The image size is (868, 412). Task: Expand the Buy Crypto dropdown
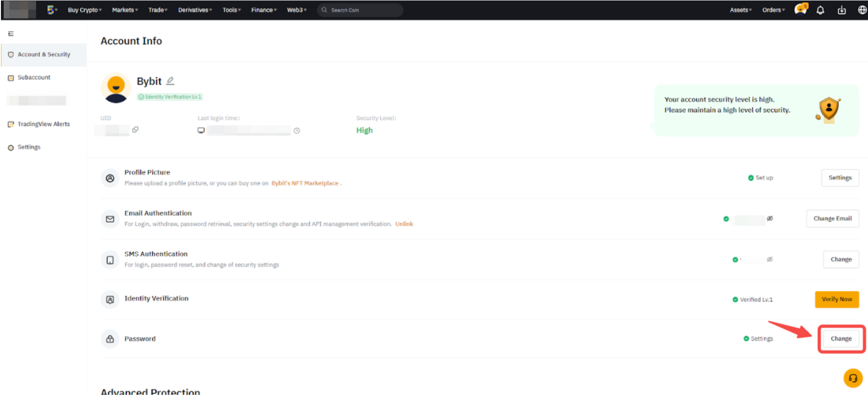(84, 10)
